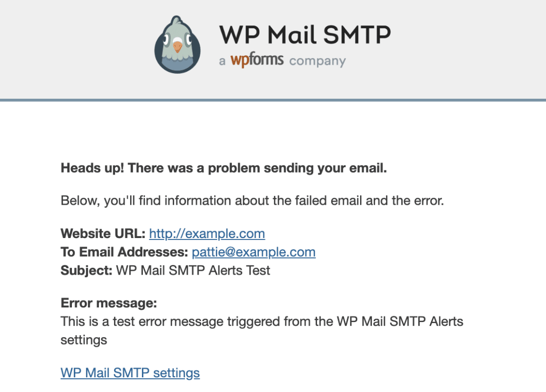Click the WP Mail SMTP title text
The image size is (546, 392).
click(x=305, y=35)
